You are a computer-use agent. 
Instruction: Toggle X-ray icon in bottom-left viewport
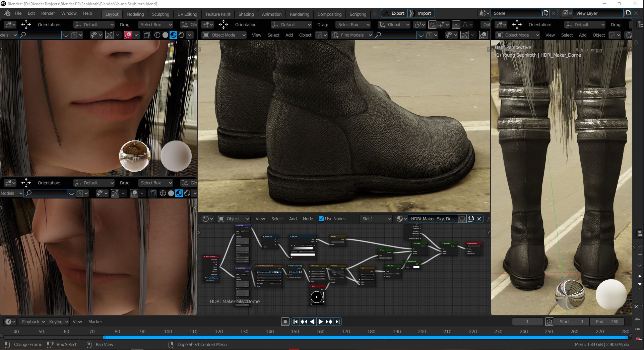[x=152, y=193]
